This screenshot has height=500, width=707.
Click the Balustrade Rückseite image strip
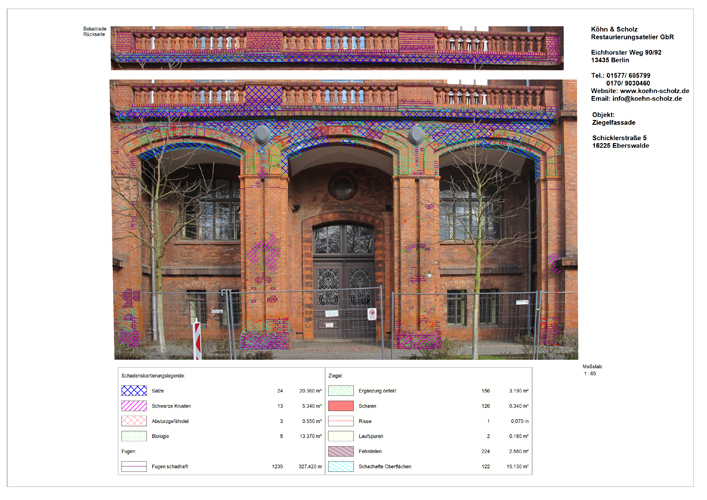(x=336, y=48)
